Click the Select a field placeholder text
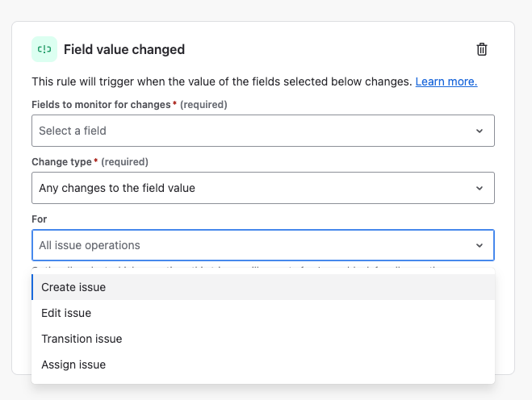The width and height of the screenshot is (532, 400). click(x=73, y=131)
